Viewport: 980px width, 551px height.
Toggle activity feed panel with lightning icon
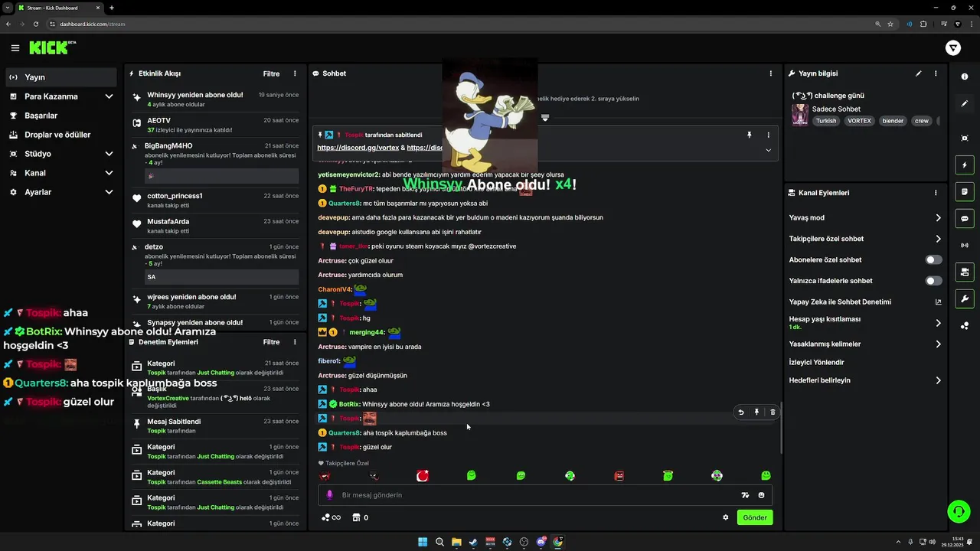(965, 165)
